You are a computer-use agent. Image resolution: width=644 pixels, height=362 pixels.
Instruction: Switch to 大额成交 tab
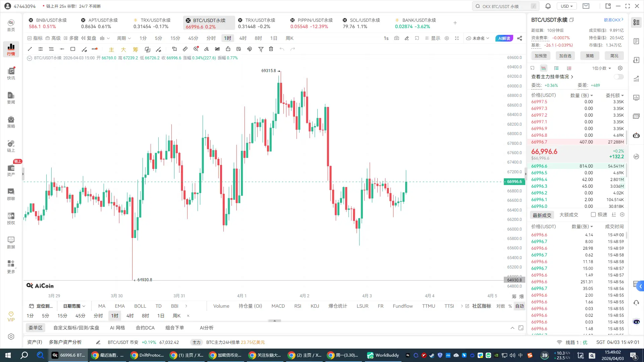coord(569,215)
